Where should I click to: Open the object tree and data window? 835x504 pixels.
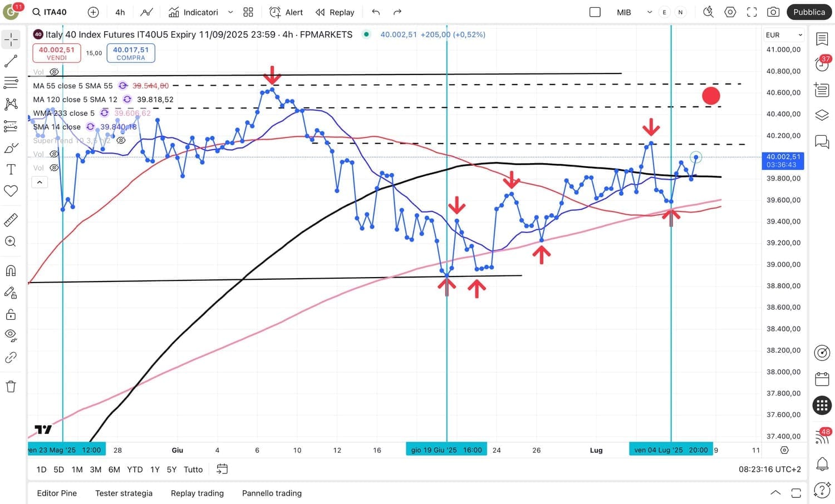coord(822,90)
